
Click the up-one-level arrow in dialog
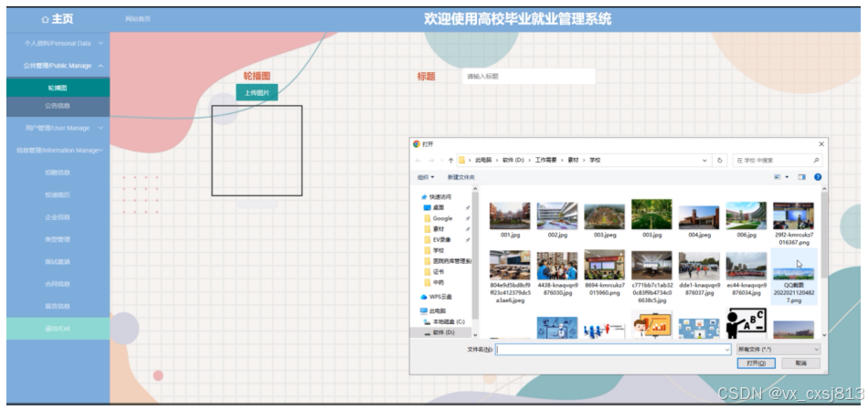450,161
